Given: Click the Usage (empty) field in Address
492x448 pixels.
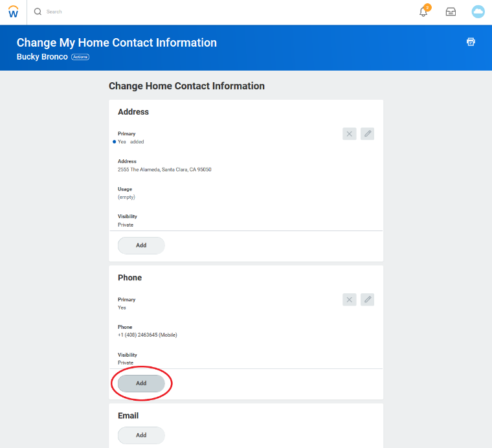Looking at the screenshot, I should (x=126, y=197).
